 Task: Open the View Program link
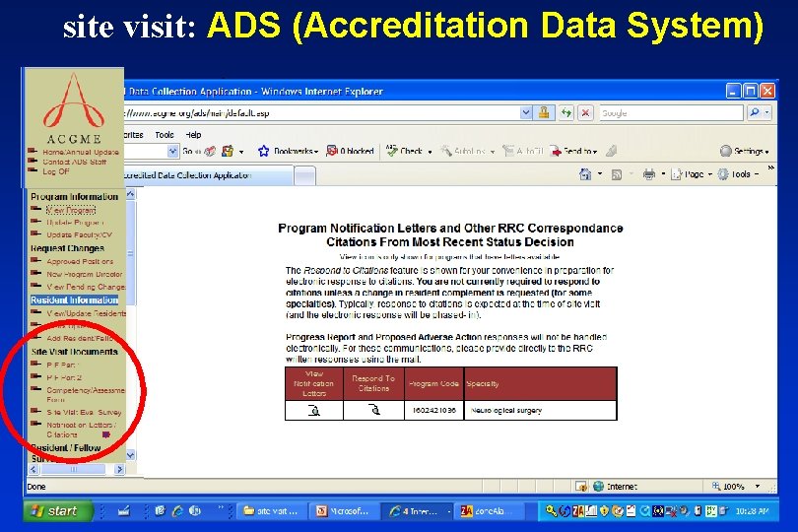71,210
